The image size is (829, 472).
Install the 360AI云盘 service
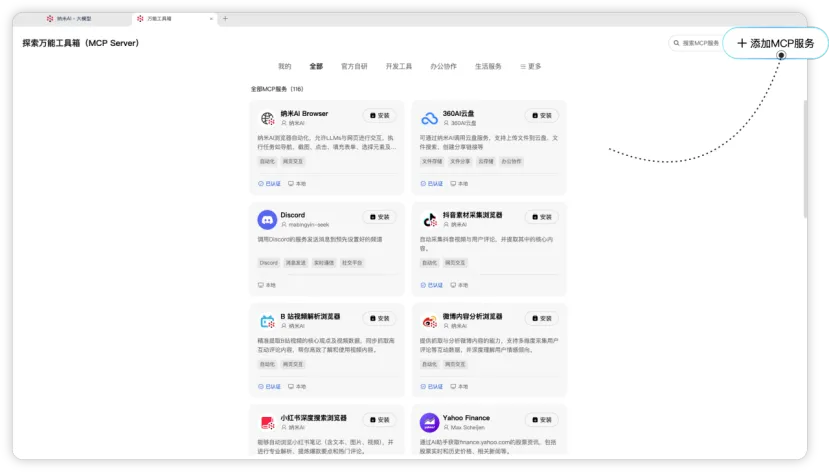[542, 115]
